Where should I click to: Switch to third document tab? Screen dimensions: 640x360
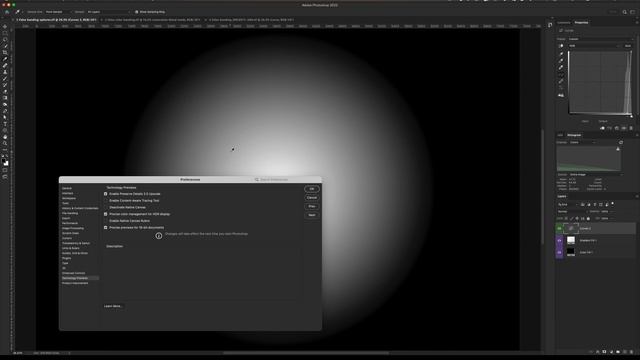251,20
